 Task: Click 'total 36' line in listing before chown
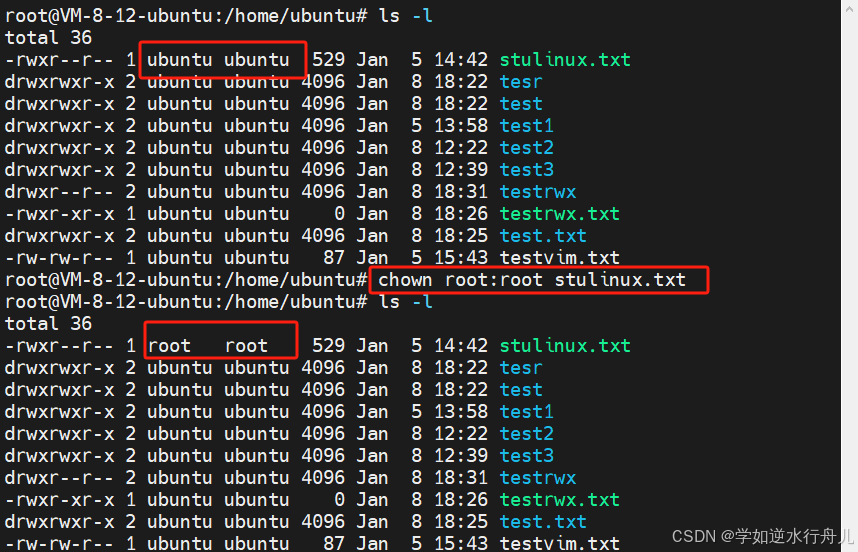click(48, 38)
